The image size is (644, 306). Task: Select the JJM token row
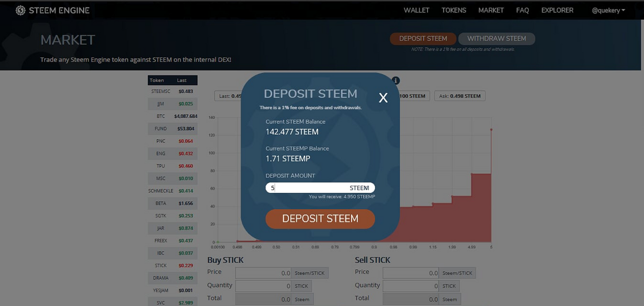pos(173,104)
